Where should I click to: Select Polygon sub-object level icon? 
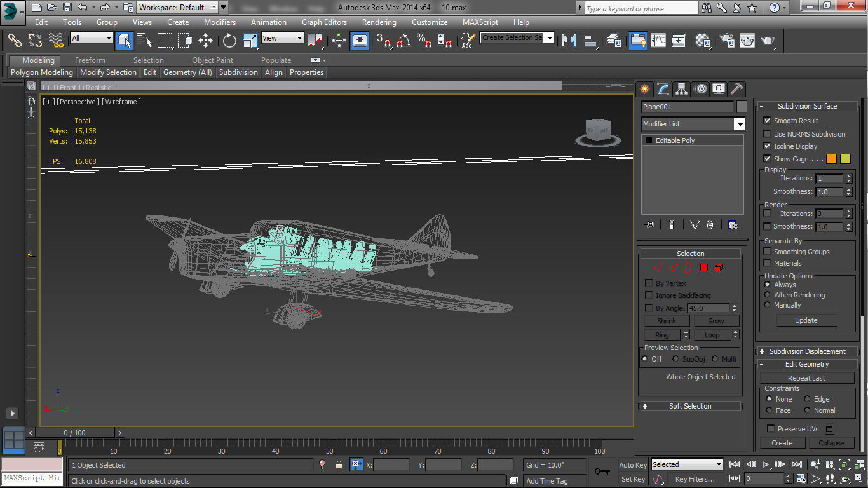pyautogui.click(x=704, y=268)
